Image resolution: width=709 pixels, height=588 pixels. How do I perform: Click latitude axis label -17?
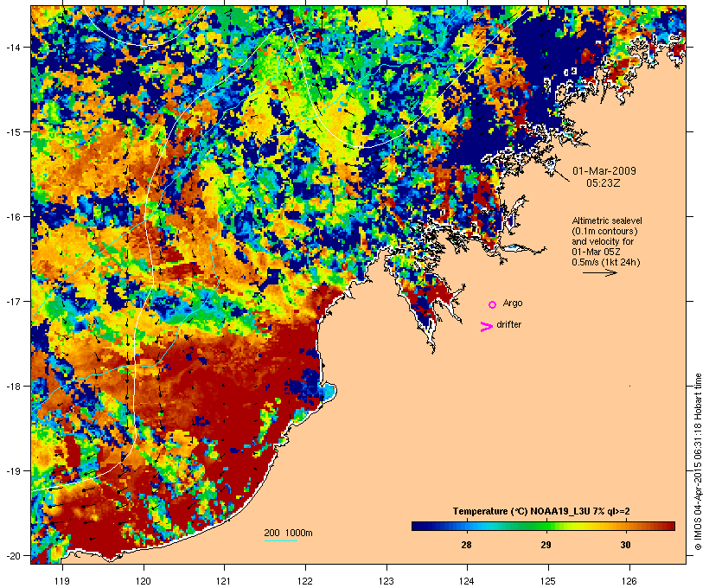click(x=13, y=301)
